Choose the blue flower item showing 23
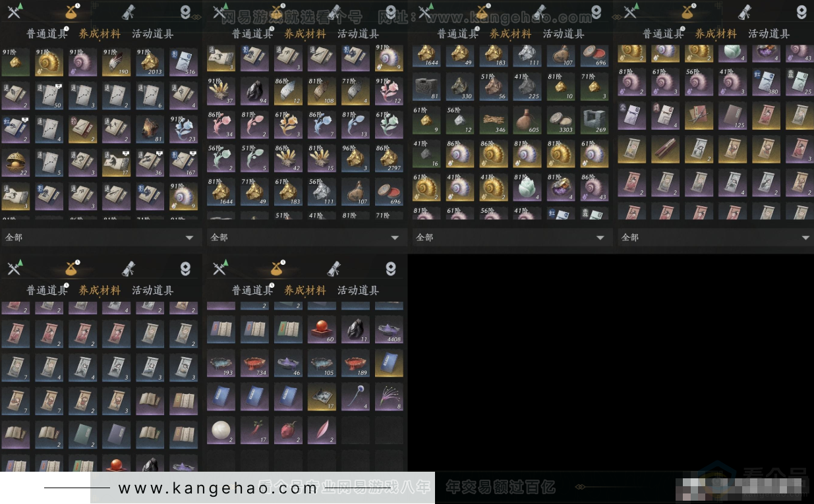Screen dimensions: 814x504 point(184,129)
